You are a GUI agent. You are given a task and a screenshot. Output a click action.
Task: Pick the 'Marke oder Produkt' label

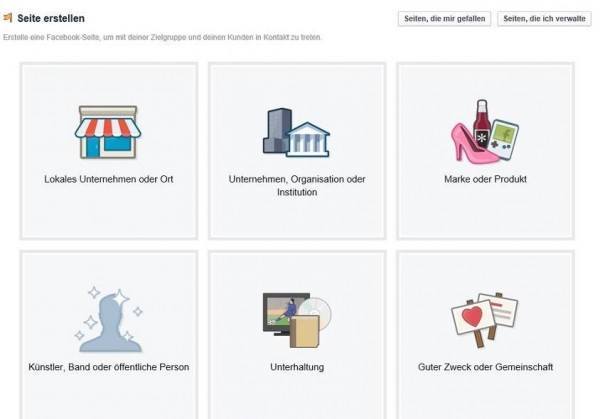coord(485,179)
